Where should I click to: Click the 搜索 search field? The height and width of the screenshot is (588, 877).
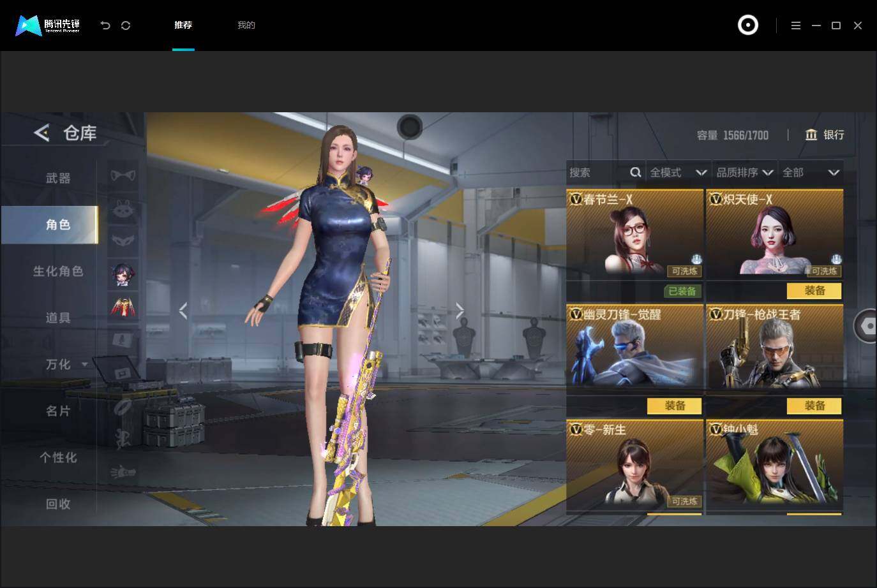click(605, 172)
